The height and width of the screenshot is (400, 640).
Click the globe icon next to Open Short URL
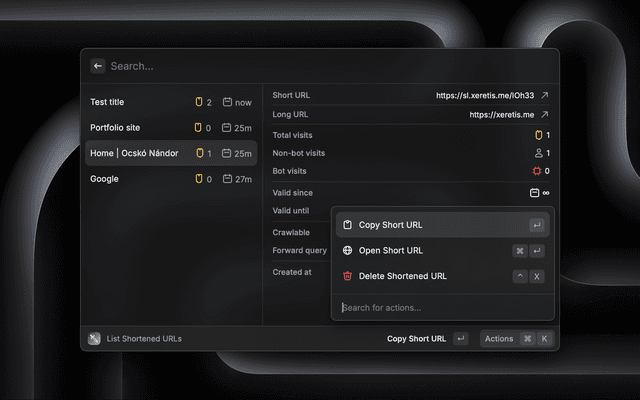(347, 251)
